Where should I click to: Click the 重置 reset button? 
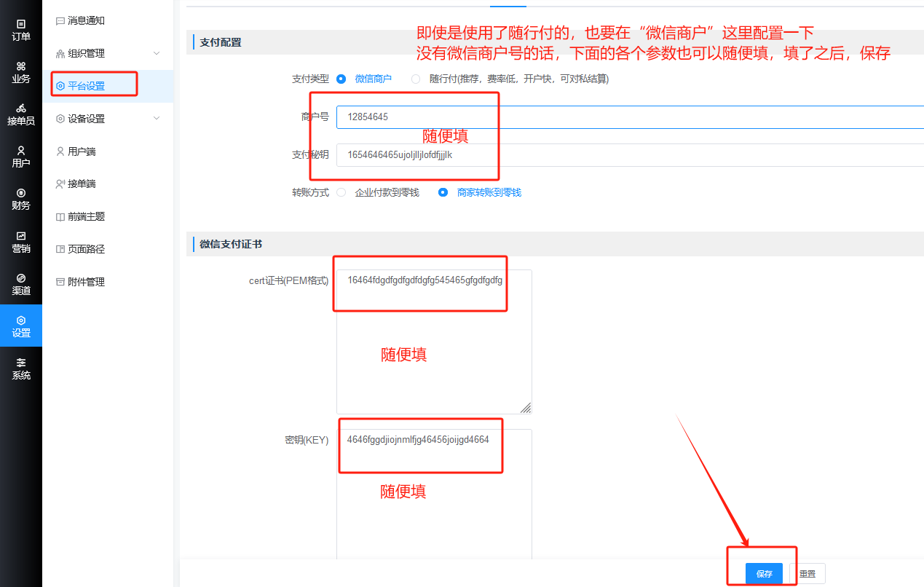807,574
